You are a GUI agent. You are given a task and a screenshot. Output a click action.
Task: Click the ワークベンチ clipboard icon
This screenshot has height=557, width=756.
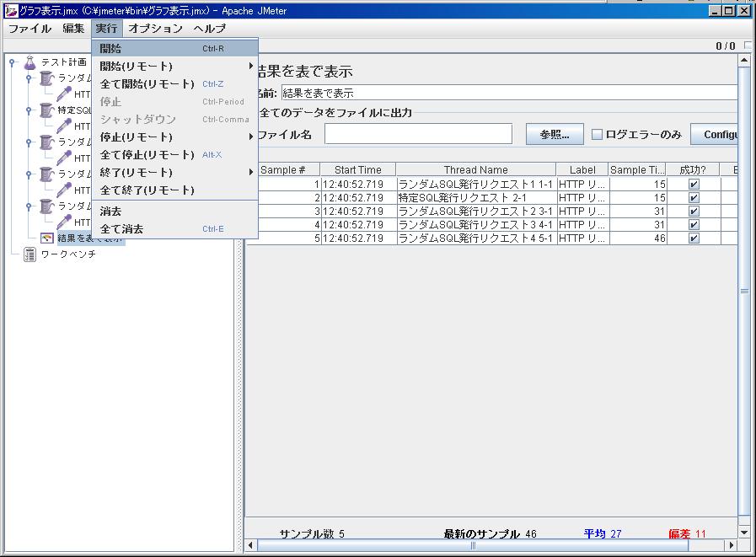pyautogui.click(x=29, y=254)
